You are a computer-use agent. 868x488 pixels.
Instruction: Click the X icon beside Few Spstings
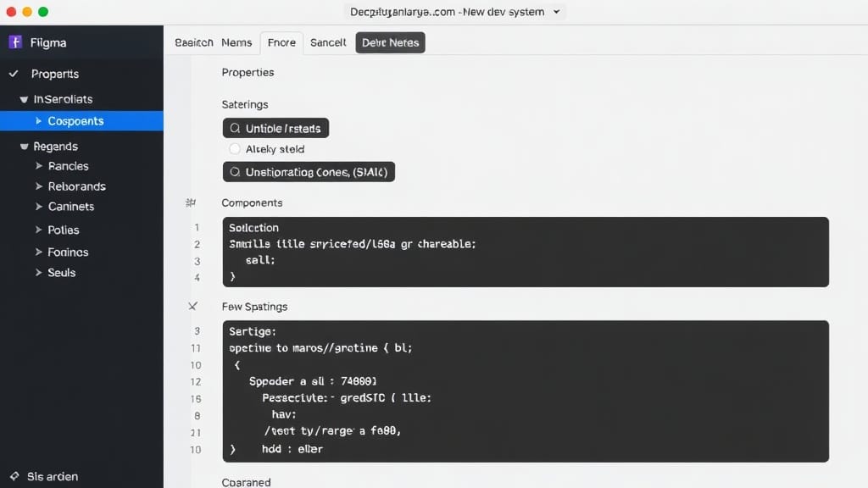click(x=192, y=306)
